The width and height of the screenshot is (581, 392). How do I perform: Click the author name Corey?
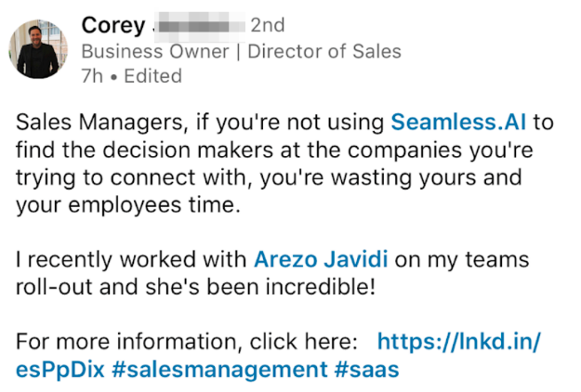point(113,25)
